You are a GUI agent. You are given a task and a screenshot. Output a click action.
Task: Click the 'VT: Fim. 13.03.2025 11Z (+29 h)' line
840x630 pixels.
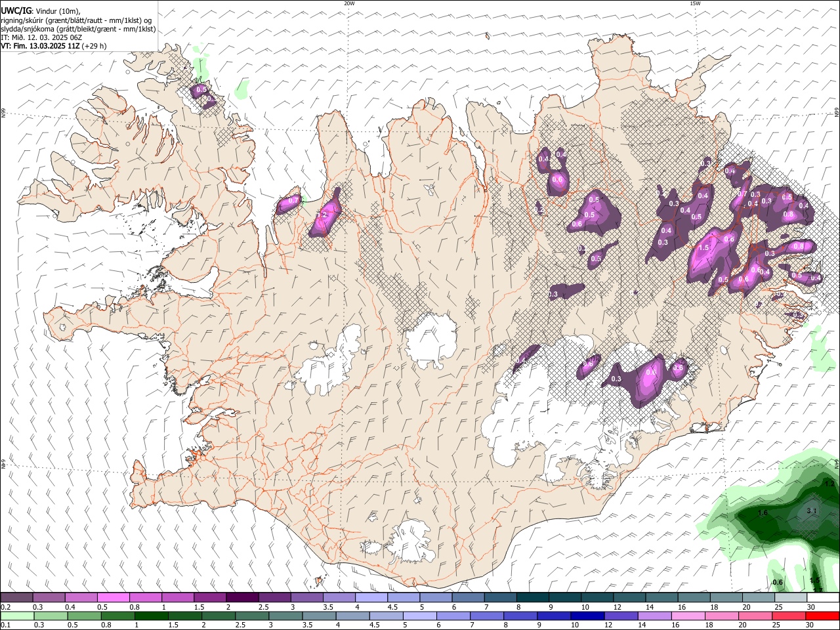pyautogui.click(x=54, y=46)
